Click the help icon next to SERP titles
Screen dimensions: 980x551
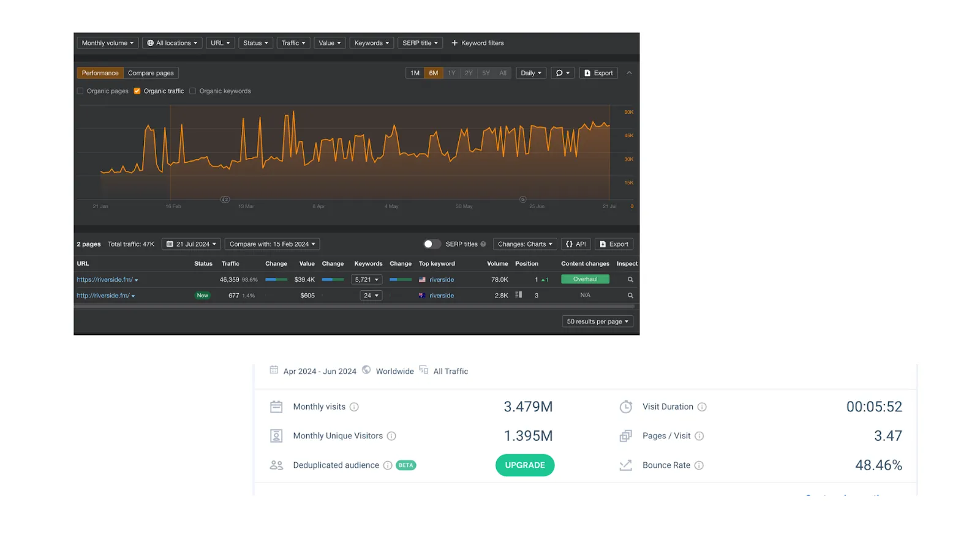483,244
